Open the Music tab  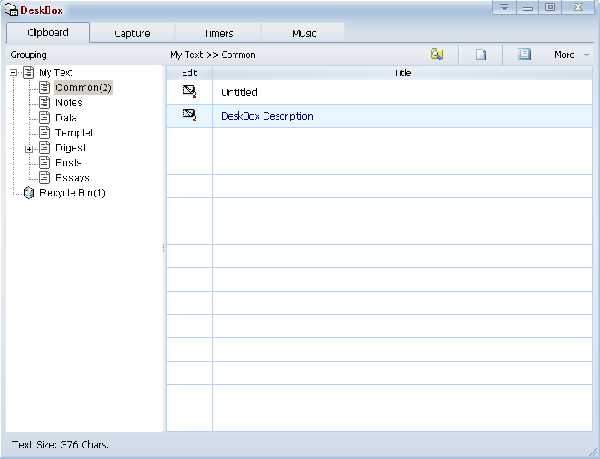[304, 33]
